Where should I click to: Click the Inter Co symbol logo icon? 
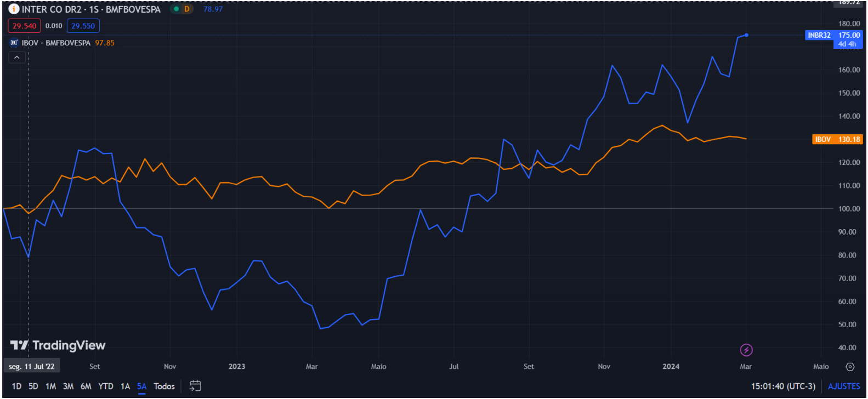14,9
